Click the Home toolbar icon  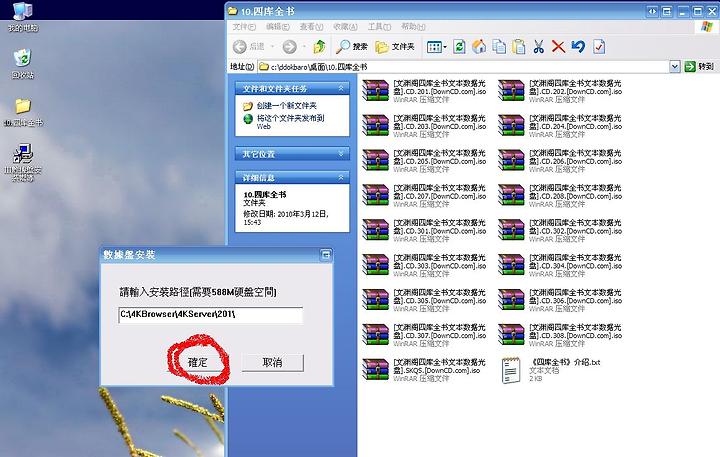(479, 46)
